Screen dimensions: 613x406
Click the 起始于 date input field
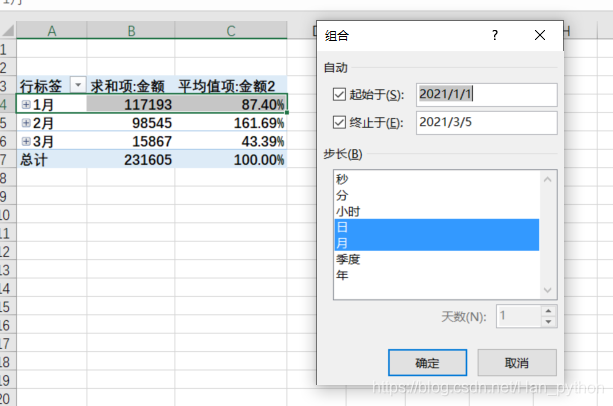[x=487, y=95]
